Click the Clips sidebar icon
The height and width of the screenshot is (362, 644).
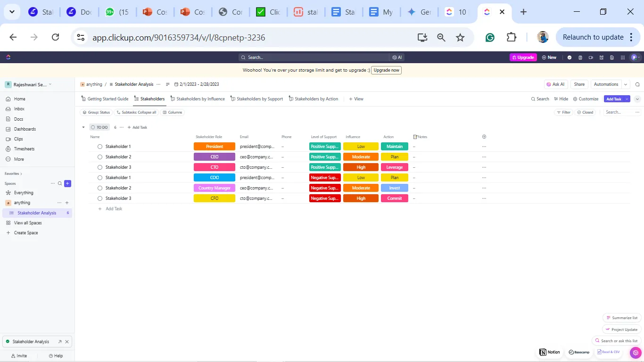pos(8,139)
